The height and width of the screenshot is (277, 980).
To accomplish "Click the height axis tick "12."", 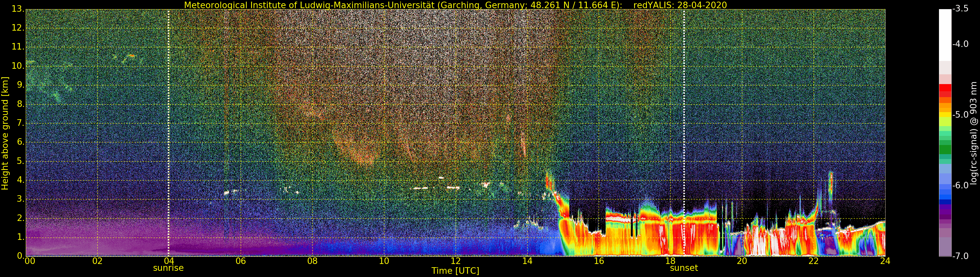I will tap(18, 28).
